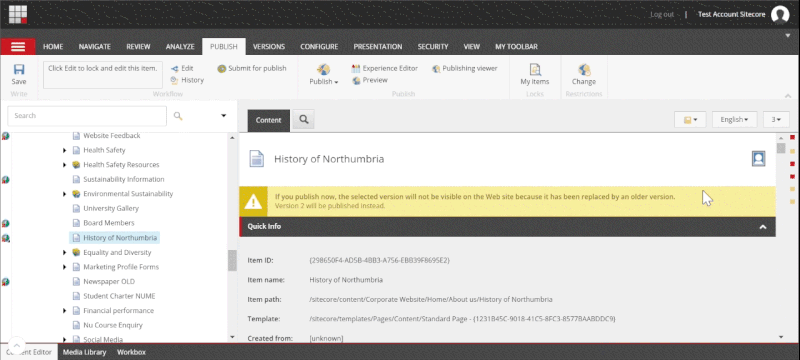Click the yellow warning triangle icon

pyautogui.click(x=253, y=202)
